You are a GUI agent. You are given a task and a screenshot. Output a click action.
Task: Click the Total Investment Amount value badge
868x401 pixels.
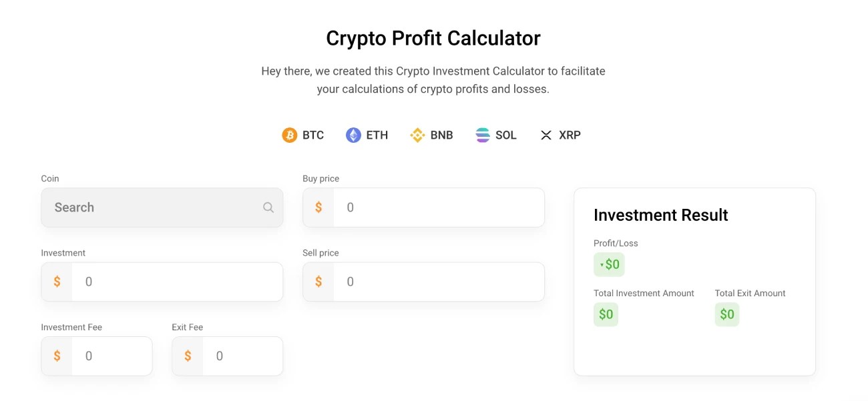pos(606,314)
